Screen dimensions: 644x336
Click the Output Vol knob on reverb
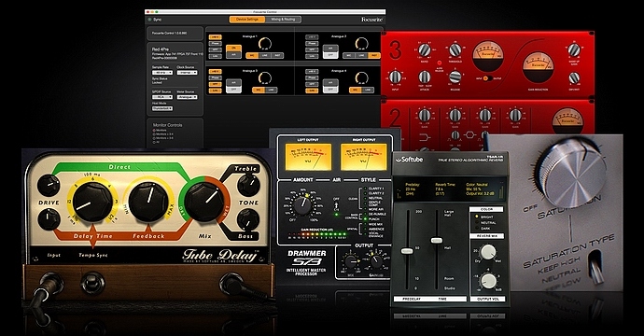coord(488,281)
